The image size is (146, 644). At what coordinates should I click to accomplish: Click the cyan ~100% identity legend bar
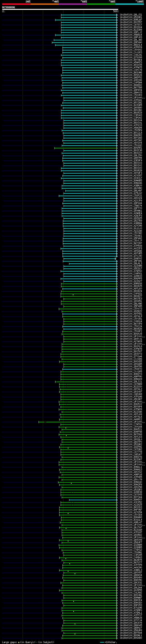[x=130, y=4]
